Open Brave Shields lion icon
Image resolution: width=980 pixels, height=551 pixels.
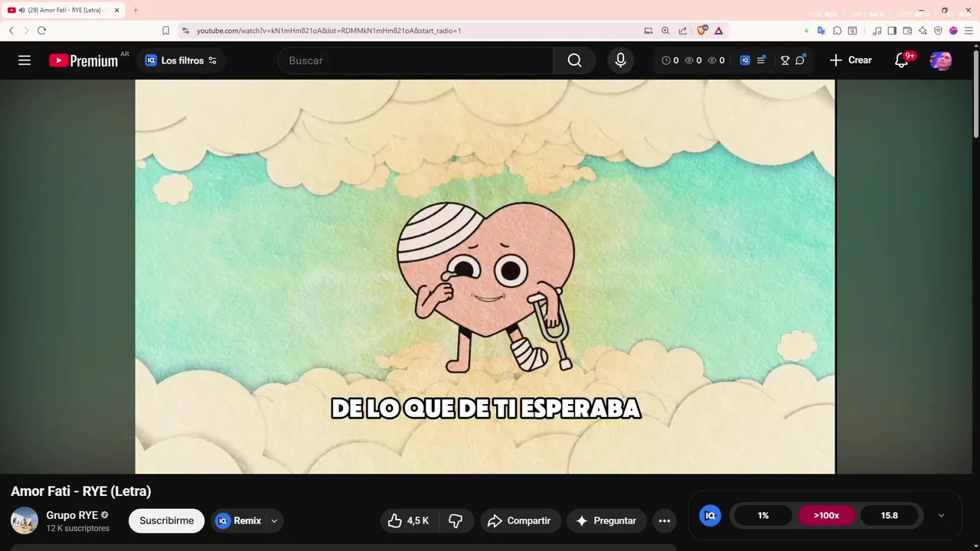point(702,31)
